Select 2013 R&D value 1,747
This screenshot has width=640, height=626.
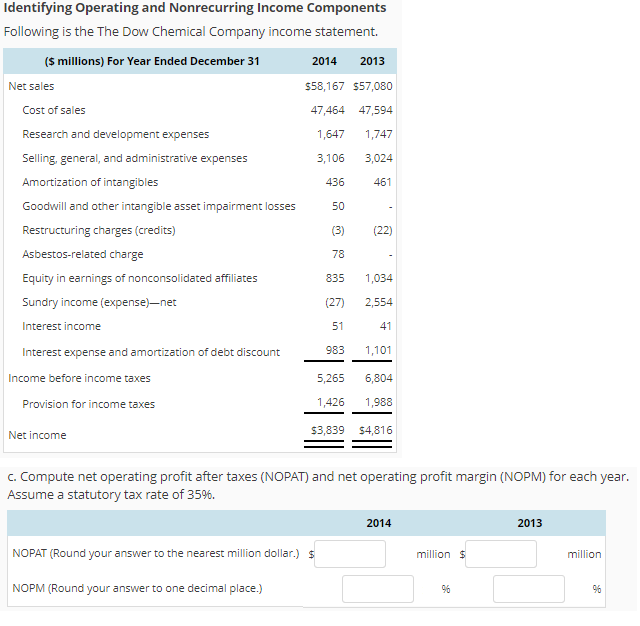pos(379,134)
